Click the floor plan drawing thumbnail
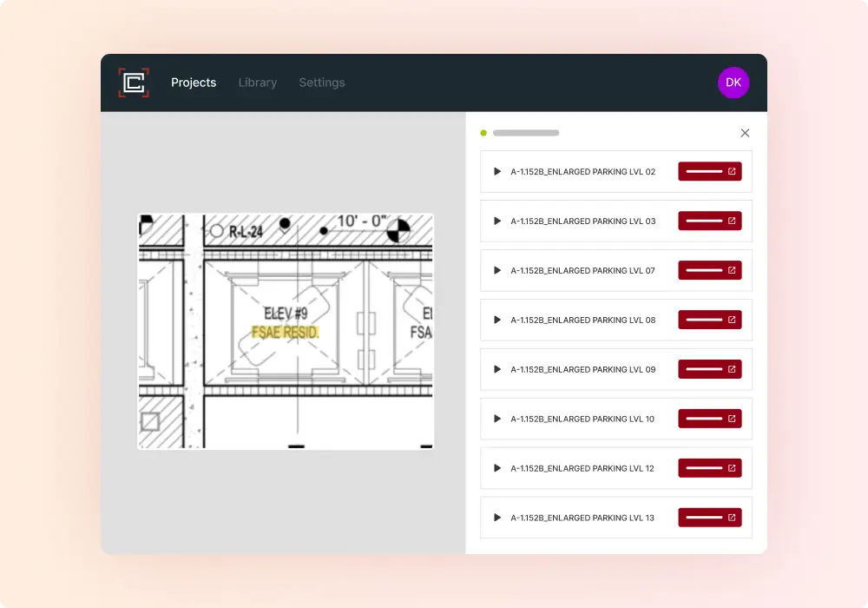 286,331
